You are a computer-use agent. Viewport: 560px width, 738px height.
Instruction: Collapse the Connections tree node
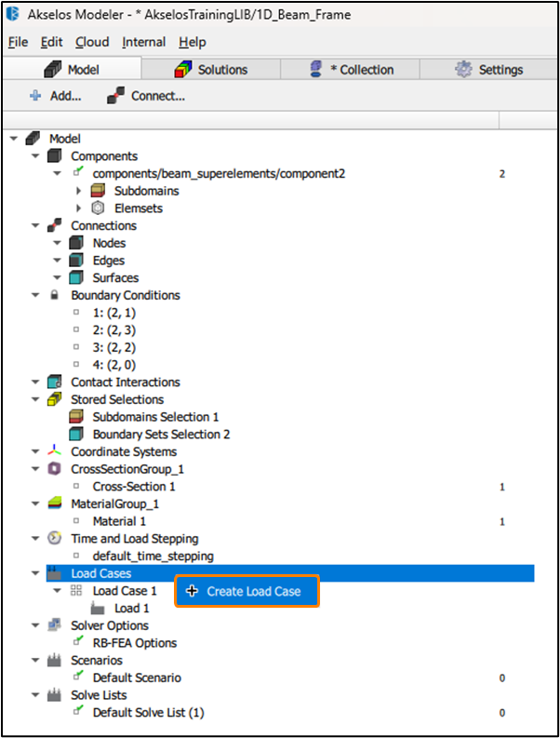click(x=35, y=225)
